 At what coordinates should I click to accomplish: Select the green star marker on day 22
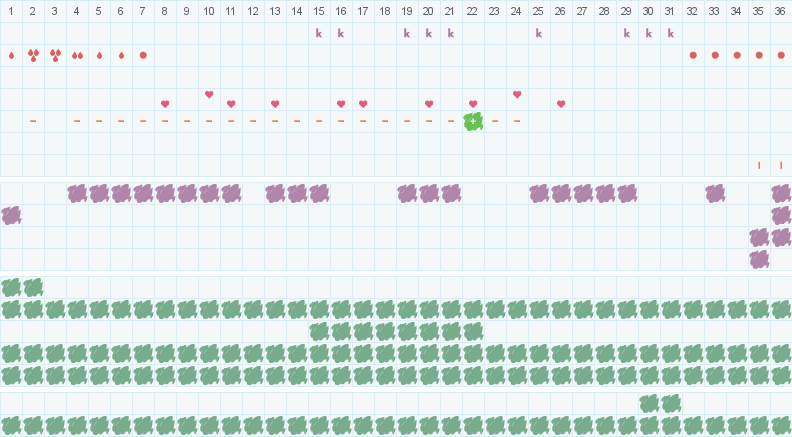[473, 121]
